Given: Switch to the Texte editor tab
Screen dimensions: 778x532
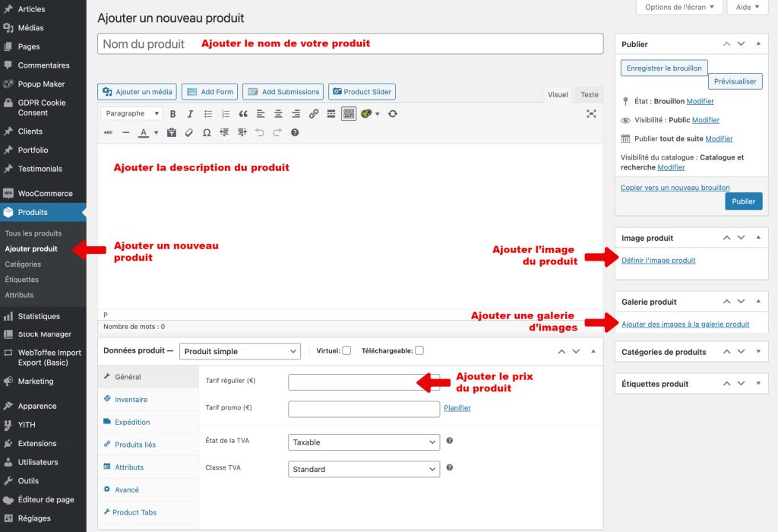Looking at the screenshot, I should pyautogui.click(x=590, y=94).
